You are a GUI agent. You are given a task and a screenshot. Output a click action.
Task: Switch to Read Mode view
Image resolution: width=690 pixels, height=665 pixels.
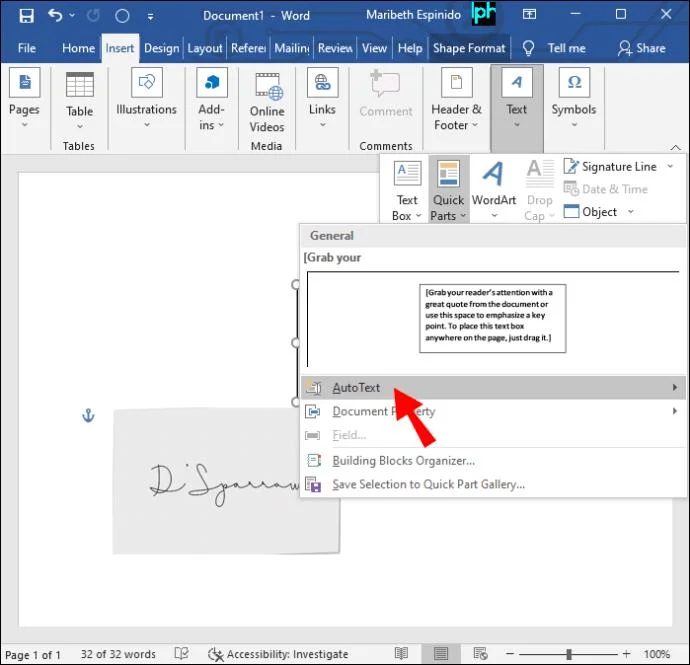click(x=401, y=654)
